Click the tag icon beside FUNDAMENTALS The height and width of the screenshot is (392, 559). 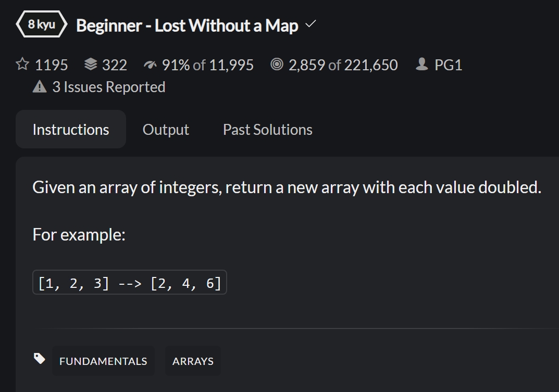[40, 359]
